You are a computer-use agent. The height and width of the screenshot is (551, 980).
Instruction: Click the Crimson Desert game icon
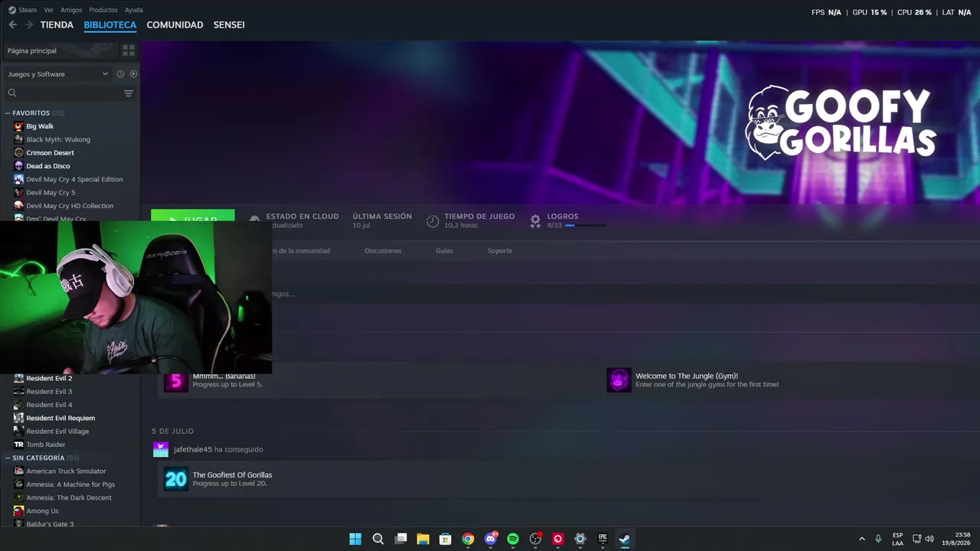pos(19,153)
